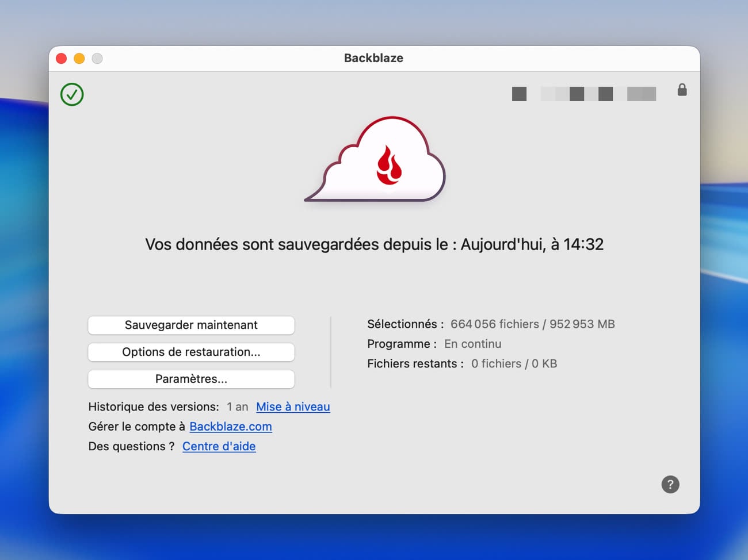The width and height of the screenshot is (748, 560).
Task: Minimize the window using the yellow button
Action: [79, 59]
